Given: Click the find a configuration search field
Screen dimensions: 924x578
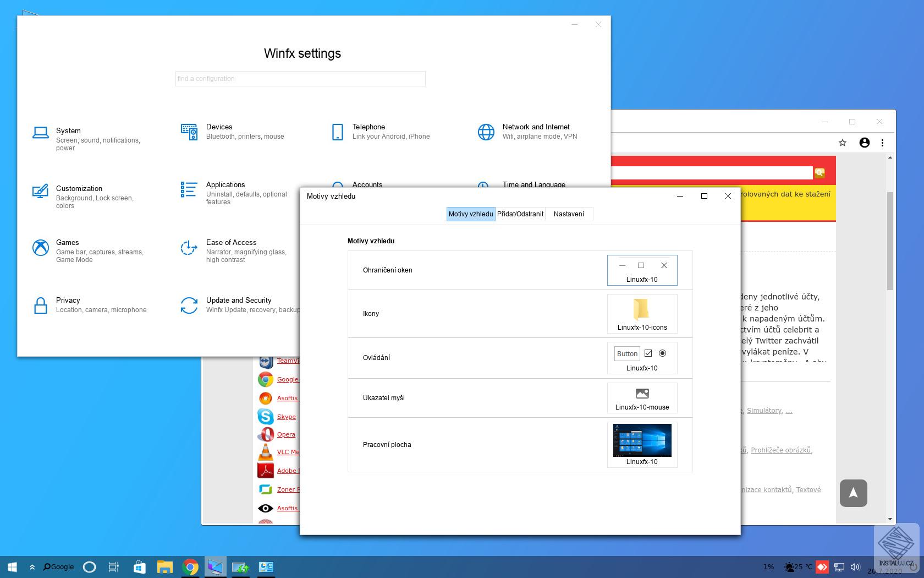Looking at the screenshot, I should (x=300, y=79).
